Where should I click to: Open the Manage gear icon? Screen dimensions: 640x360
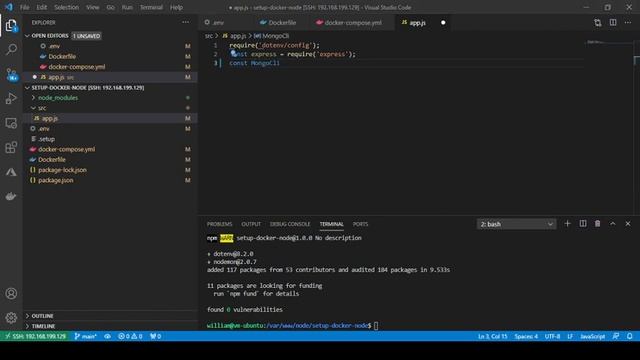(x=11, y=317)
